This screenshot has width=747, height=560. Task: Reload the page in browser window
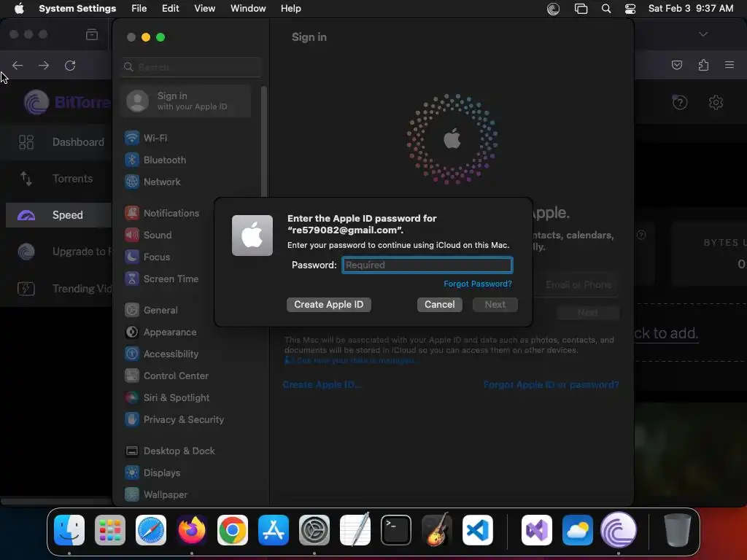(x=70, y=65)
